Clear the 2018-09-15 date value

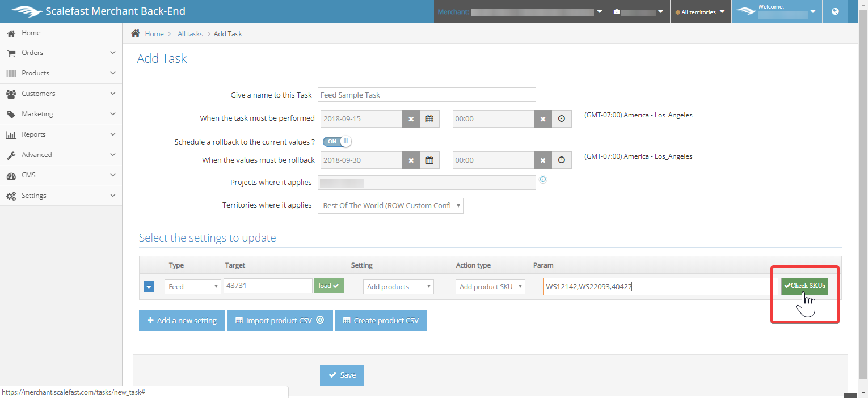pyautogui.click(x=411, y=119)
